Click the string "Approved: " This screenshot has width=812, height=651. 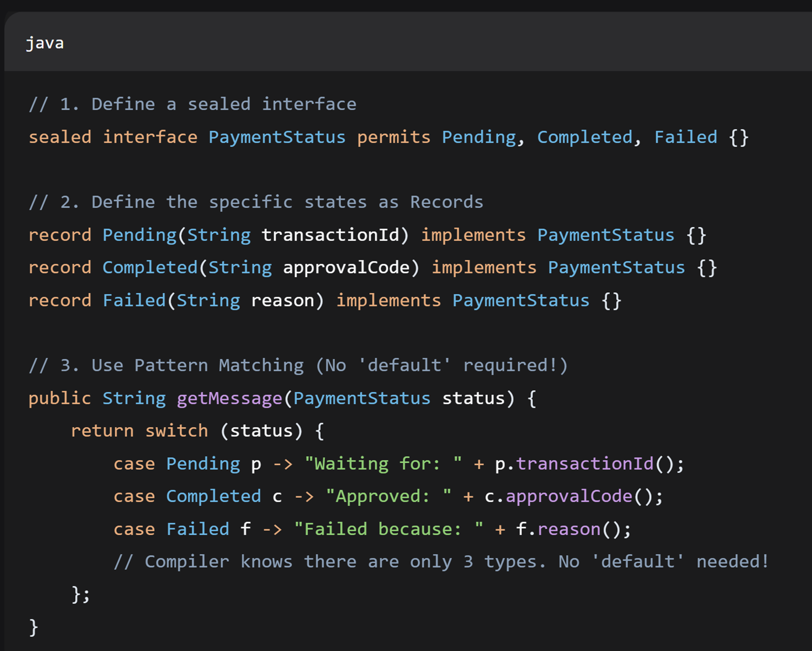click(388, 496)
